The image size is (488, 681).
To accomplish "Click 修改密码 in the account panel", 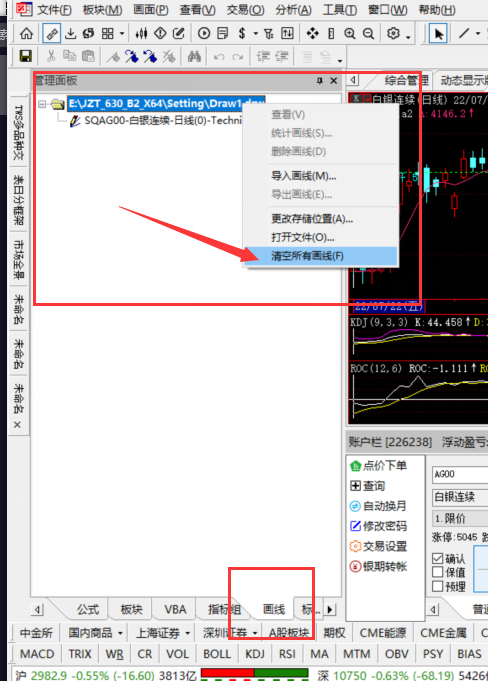I will (x=379, y=526).
